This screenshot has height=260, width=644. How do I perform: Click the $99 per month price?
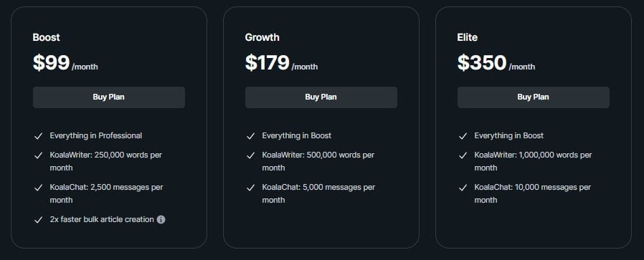click(x=65, y=63)
